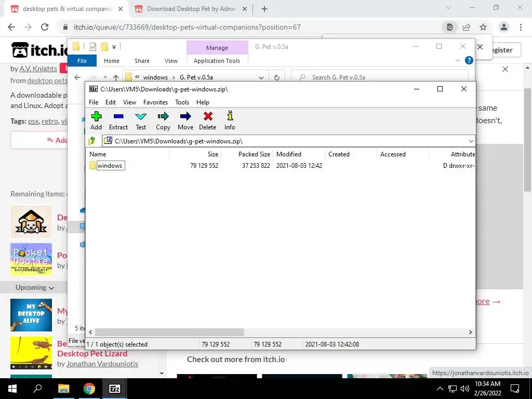Click the 7-Zip horizontal scrollbar thumb
The image size is (532, 399).
(x=169, y=332)
